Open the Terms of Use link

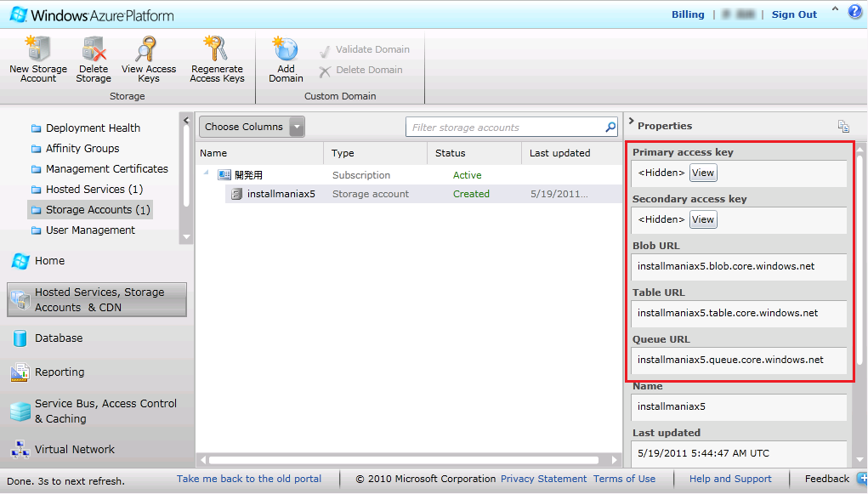click(x=624, y=479)
